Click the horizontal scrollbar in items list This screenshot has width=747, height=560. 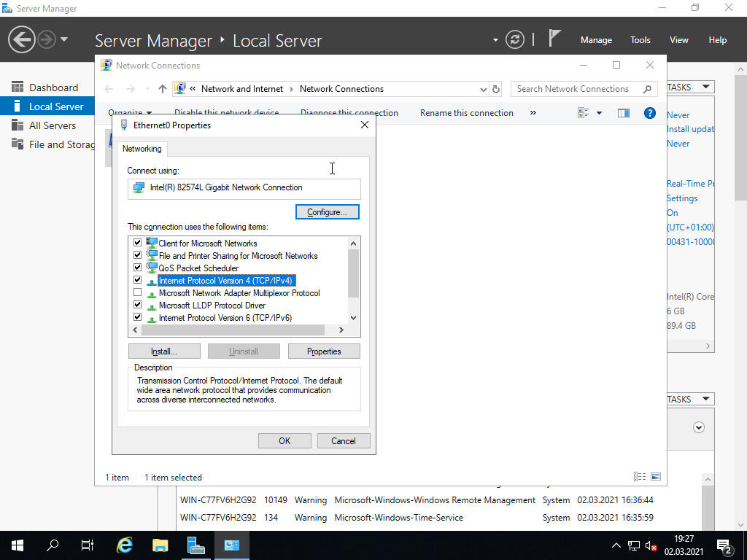point(241,330)
